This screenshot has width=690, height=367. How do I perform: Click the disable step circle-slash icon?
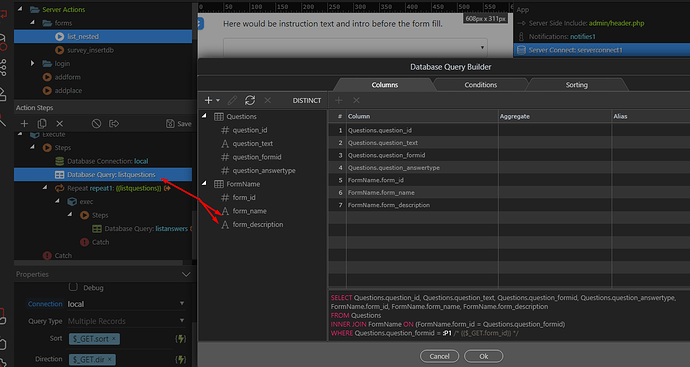(96, 124)
